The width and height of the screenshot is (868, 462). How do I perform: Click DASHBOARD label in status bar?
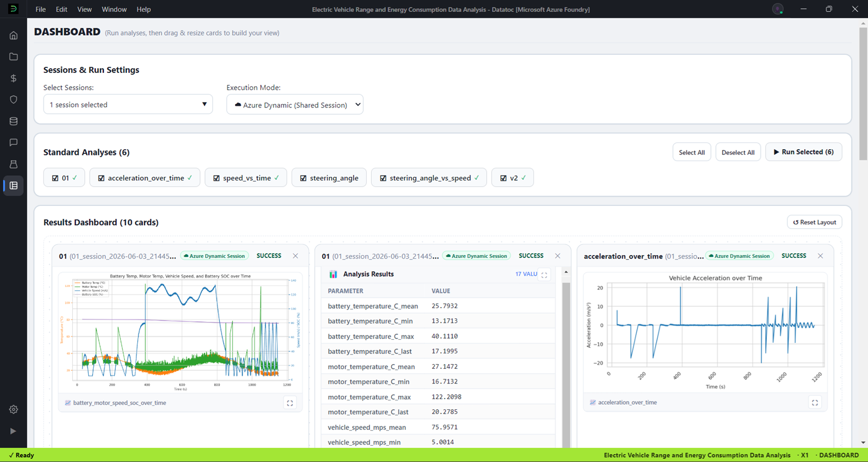coord(839,455)
